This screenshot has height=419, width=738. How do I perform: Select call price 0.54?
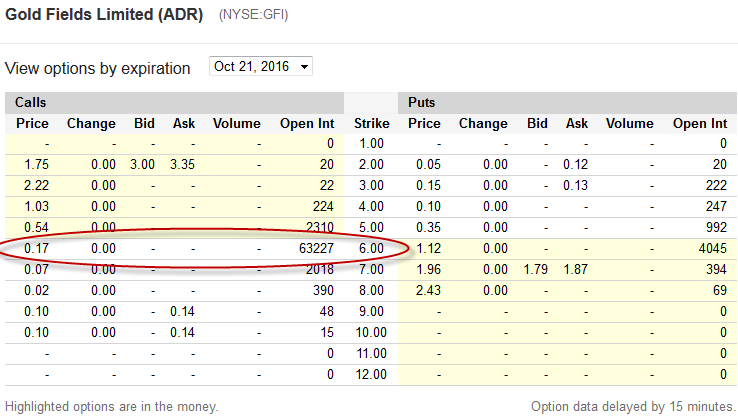[x=36, y=227]
